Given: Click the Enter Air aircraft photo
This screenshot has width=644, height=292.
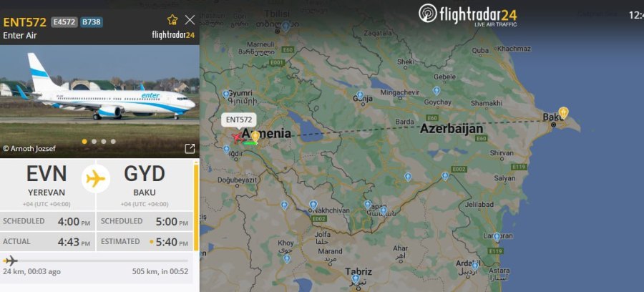Looking at the screenshot, I should 99,102.
